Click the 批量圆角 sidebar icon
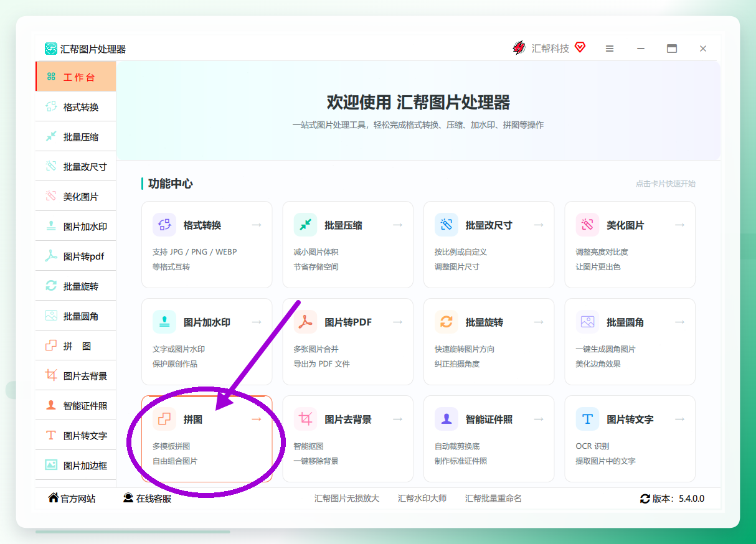Image resolution: width=756 pixels, height=544 pixels. [51, 316]
